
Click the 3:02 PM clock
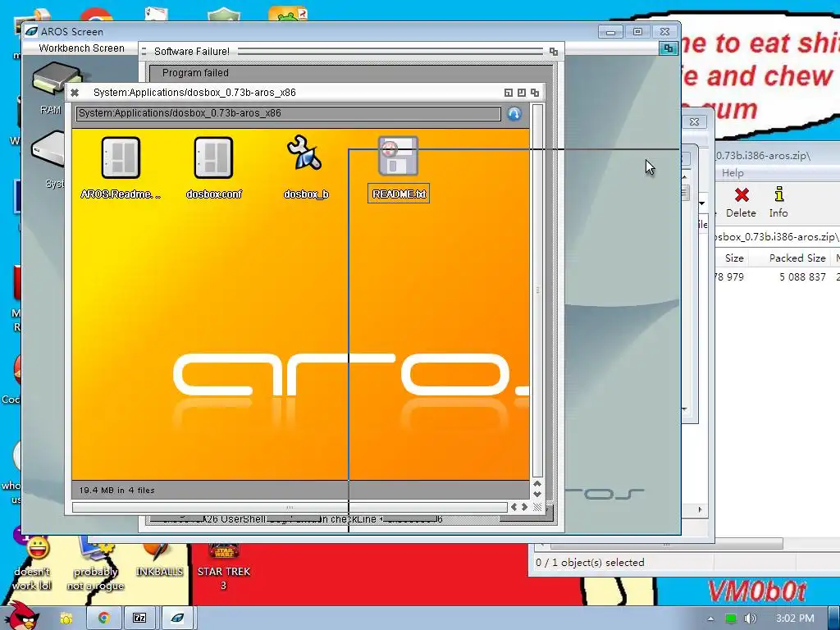click(x=794, y=619)
